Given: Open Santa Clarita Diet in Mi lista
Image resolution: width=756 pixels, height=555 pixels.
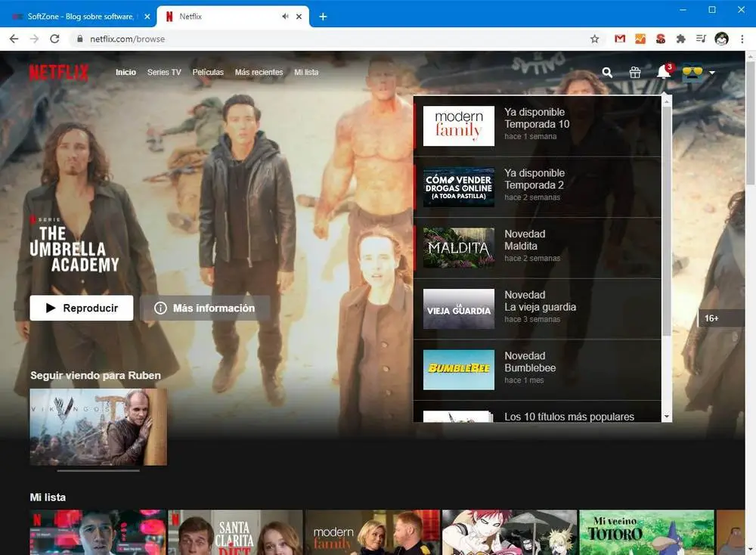Looking at the screenshot, I should [x=236, y=532].
